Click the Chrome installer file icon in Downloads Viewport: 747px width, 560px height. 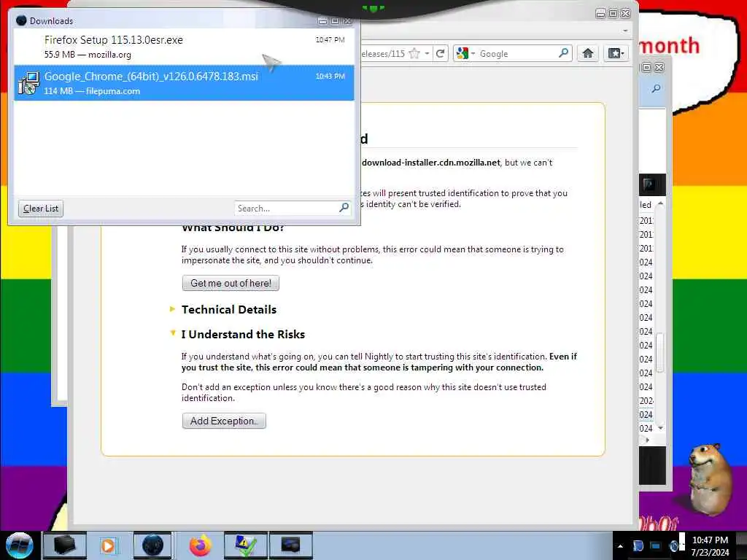[x=29, y=83]
